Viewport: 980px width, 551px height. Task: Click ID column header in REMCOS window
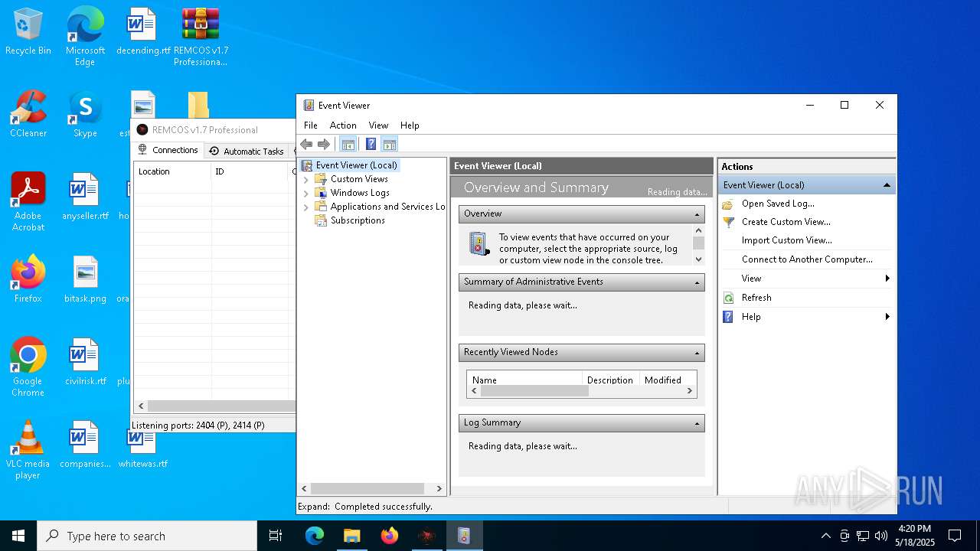[x=250, y=171]
